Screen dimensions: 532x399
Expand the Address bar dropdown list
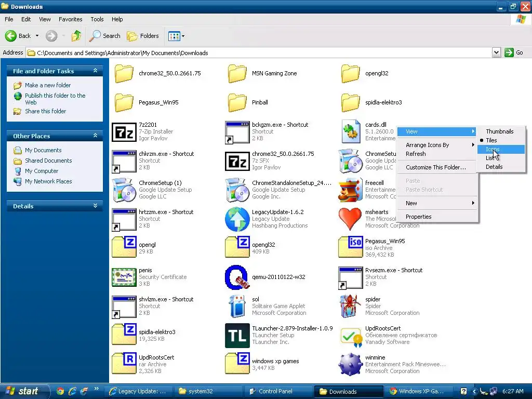tap(496, 52)
